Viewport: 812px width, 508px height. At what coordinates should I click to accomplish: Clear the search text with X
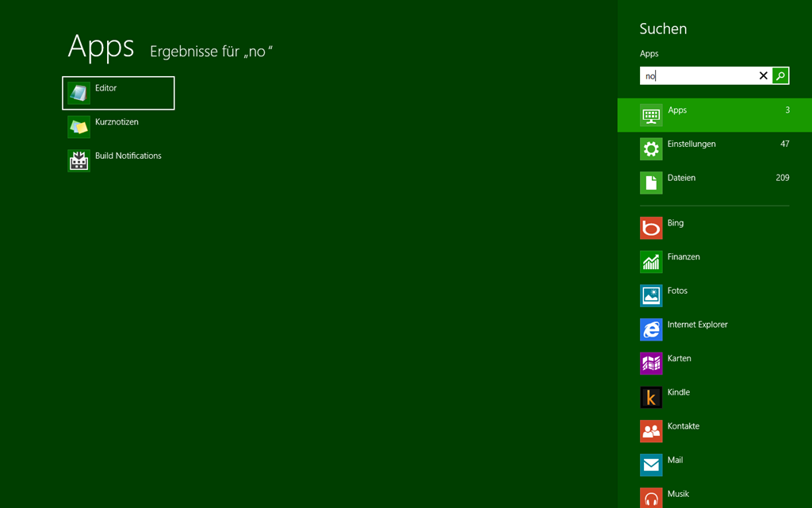pos(764,75)
